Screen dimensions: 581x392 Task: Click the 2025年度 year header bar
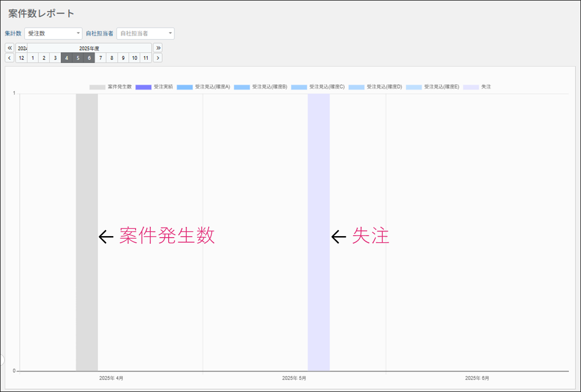click(89, 48)
